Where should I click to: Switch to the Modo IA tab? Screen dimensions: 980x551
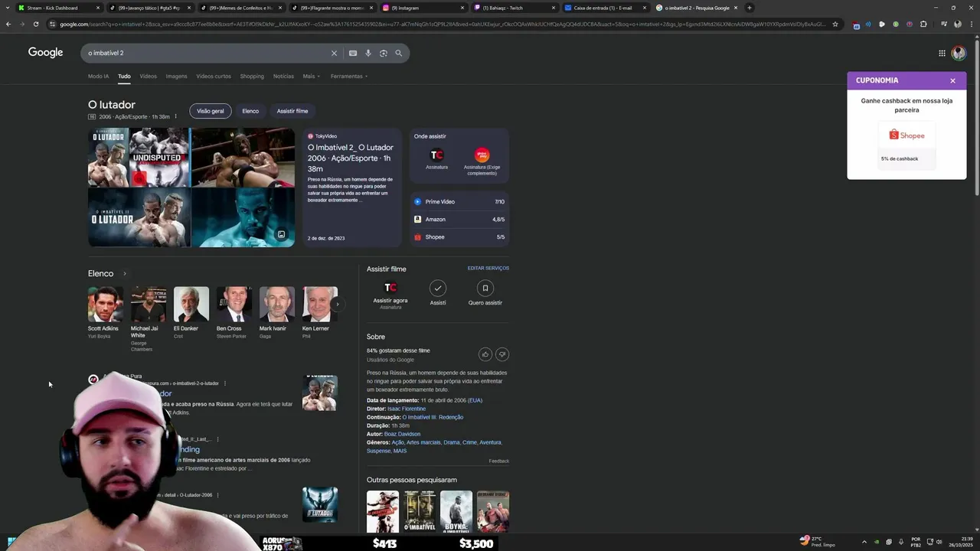point(98,77)
